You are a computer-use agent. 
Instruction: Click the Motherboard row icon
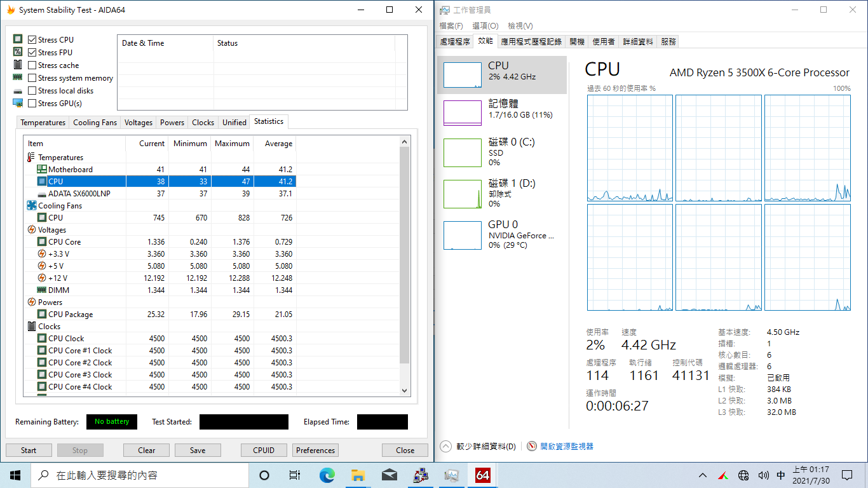(42, 170)
